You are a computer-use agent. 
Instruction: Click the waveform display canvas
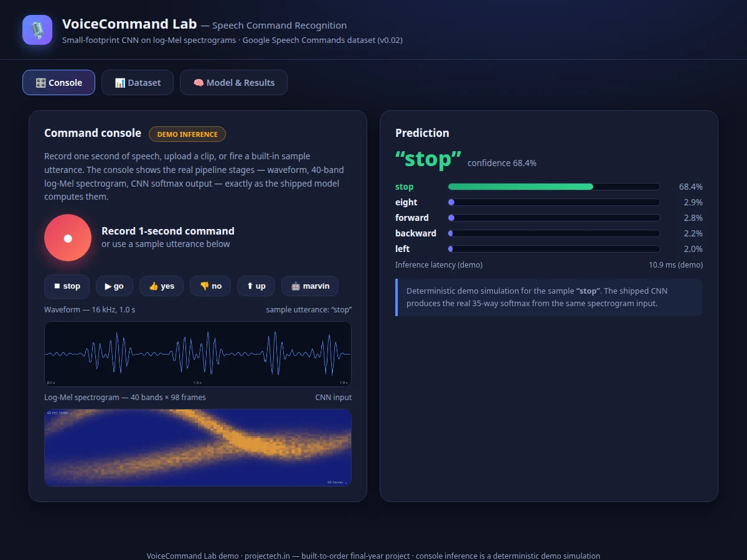pos(198,354)
